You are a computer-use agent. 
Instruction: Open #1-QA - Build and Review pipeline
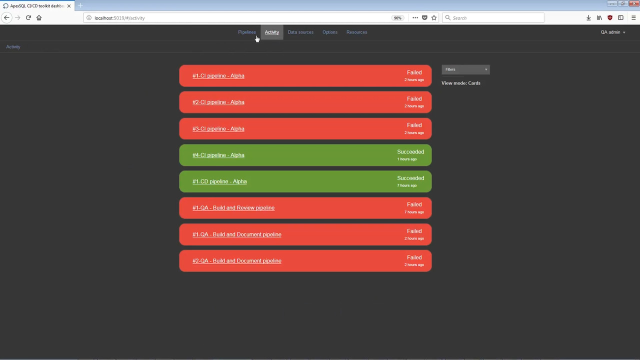233,208
